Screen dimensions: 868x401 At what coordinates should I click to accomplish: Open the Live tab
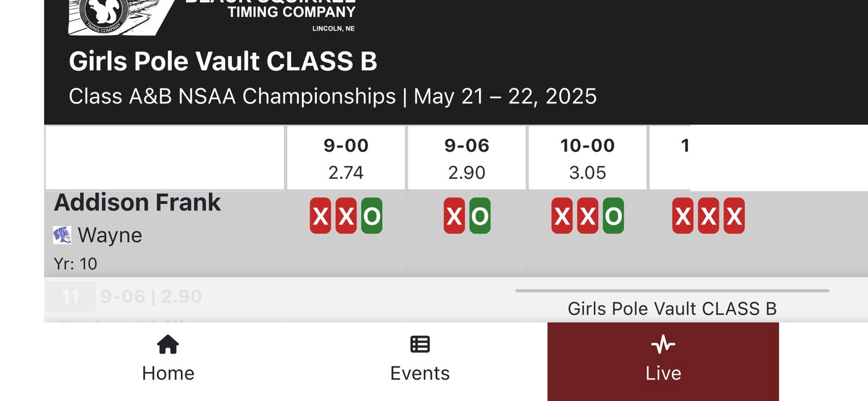tap(663, 361)
